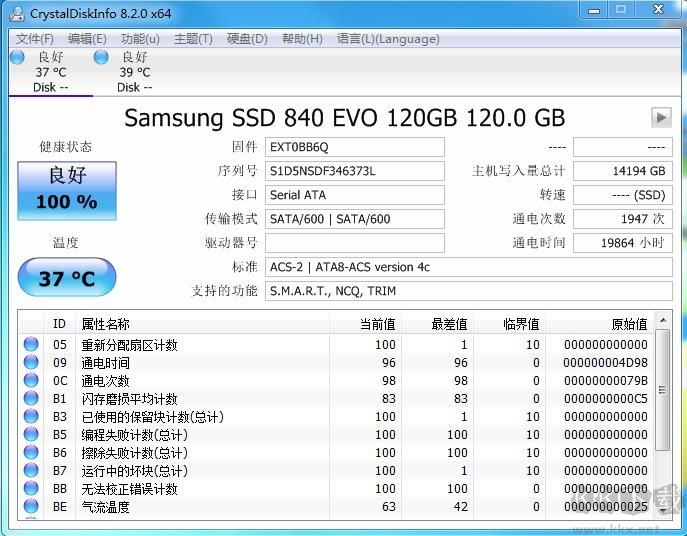Click the 最差值 column header

437,324
